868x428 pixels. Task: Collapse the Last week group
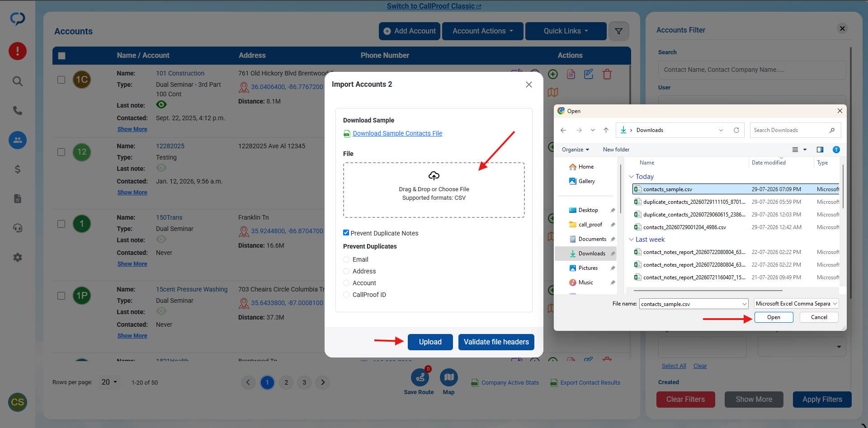(x=632, y=240)
